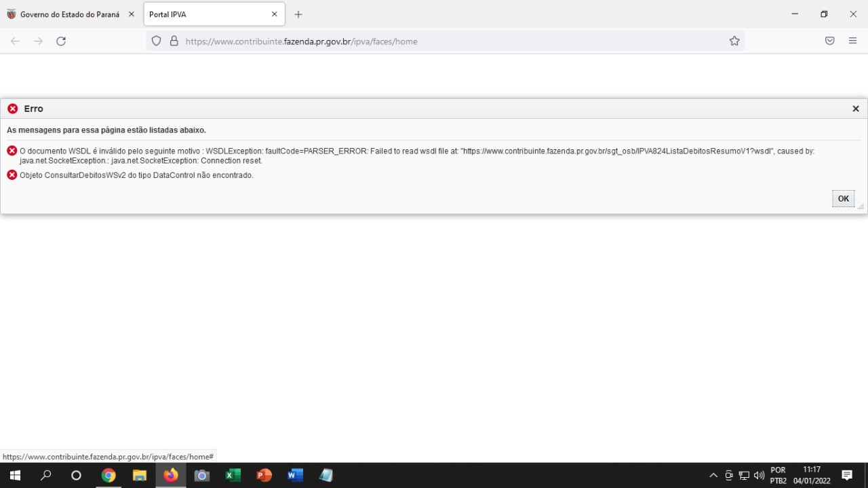
Task: Click the red icon in the Erro header
Action: click(12, 109)
